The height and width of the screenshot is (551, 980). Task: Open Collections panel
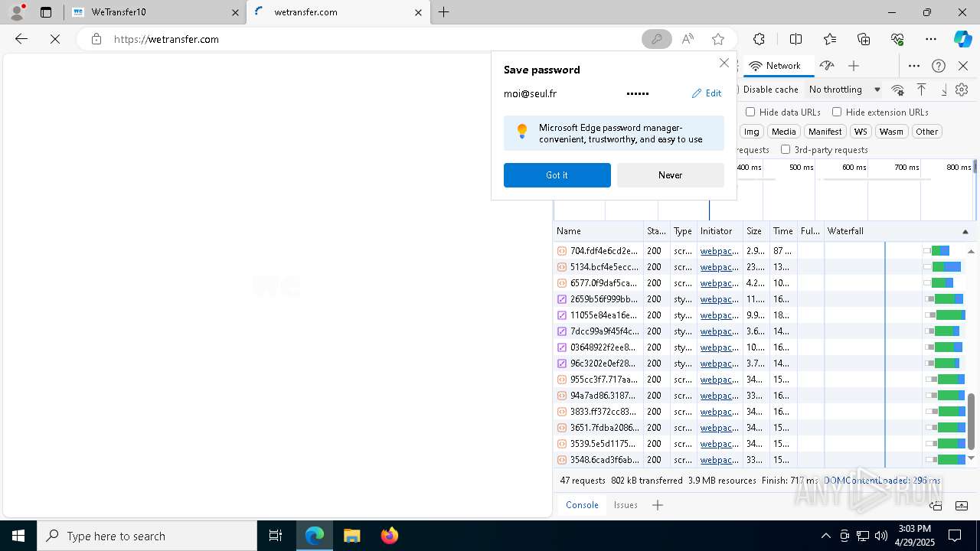864,39
